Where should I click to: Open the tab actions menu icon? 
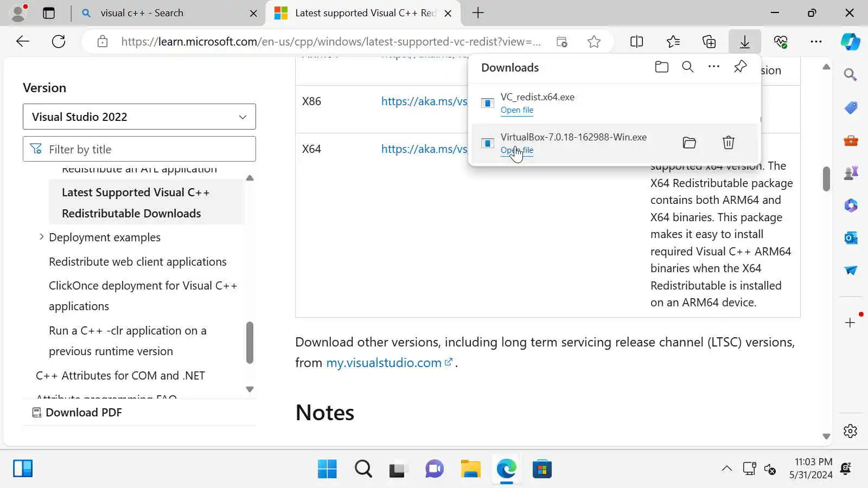pyautogui.click(x=49, y=13)
